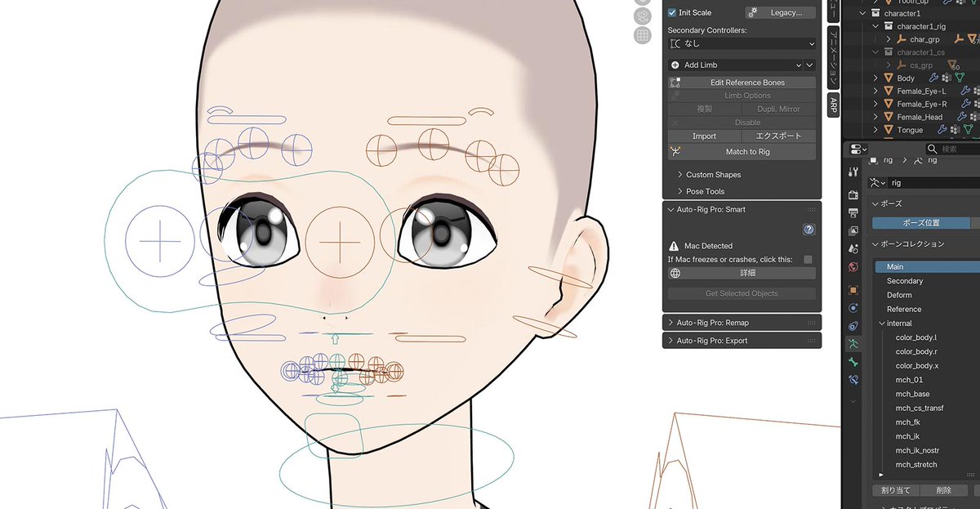
Task: Expand the Auto-Rig Pro: Remap panel
Action: click(x=670, y=323)
